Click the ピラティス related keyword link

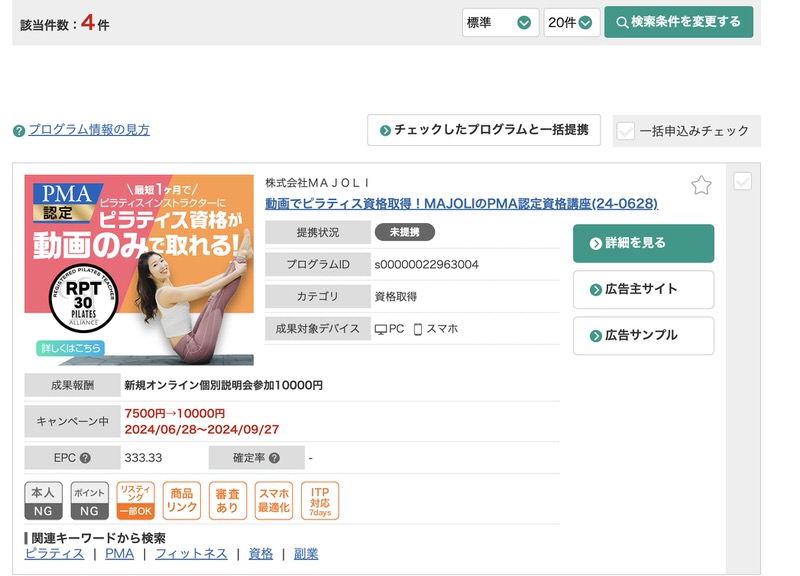point(54,553)
